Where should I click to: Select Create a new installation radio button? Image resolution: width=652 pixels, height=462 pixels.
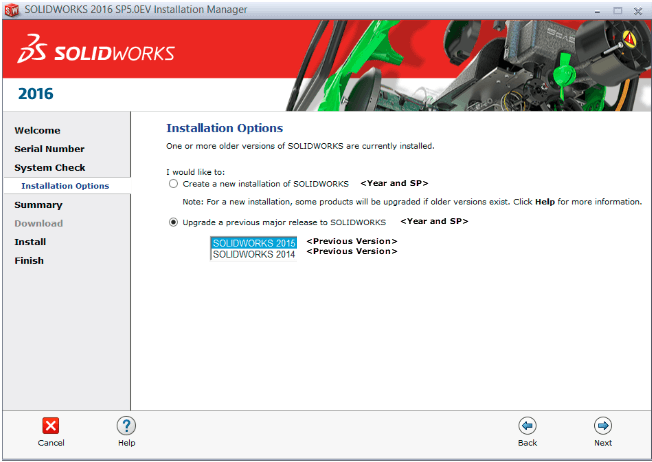pos(173,184)
